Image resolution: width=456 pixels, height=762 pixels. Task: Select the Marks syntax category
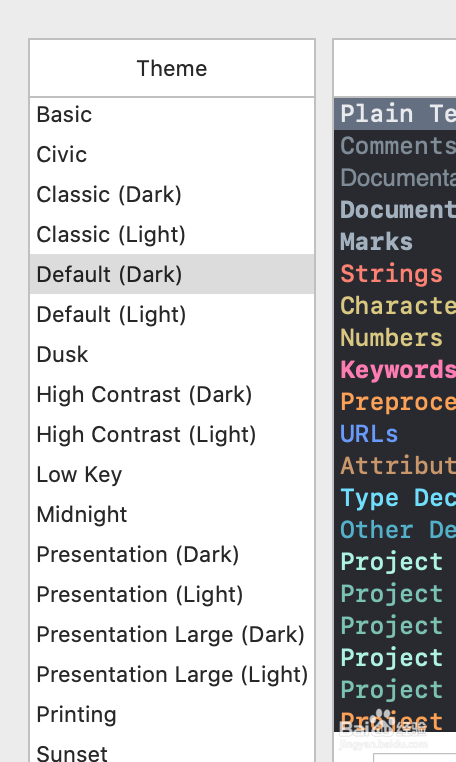click(x=395, y=242)
